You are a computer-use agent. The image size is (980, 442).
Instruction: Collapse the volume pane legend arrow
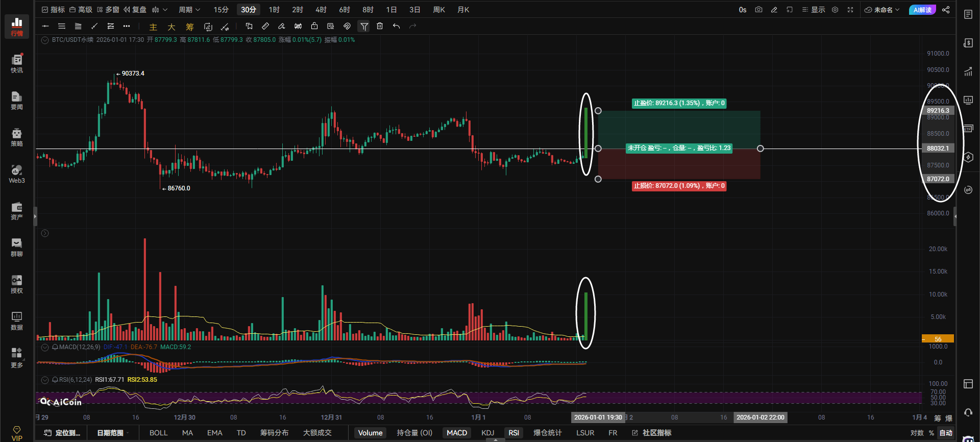coord(45,233)
